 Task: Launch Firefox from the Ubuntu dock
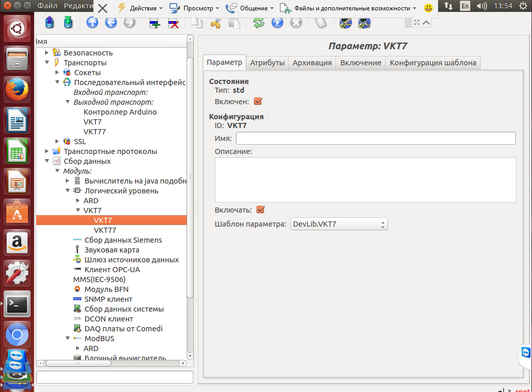tap(17, 90)
